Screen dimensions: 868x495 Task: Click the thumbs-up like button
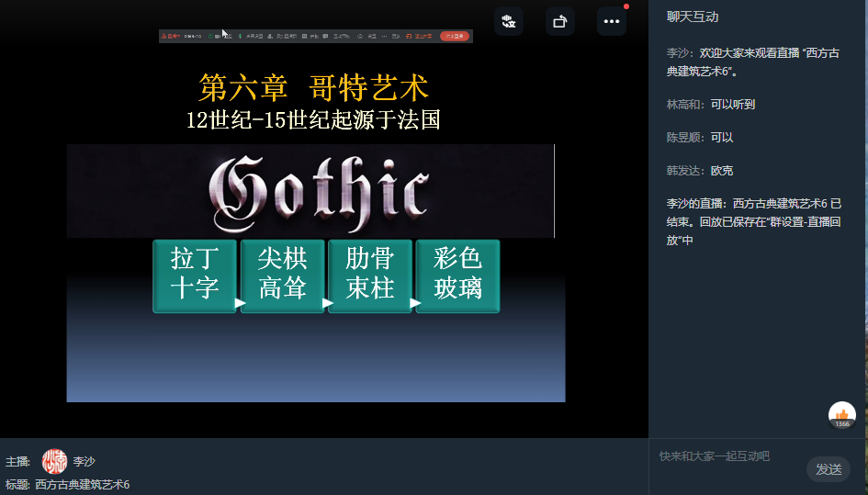tap(841, 416)
